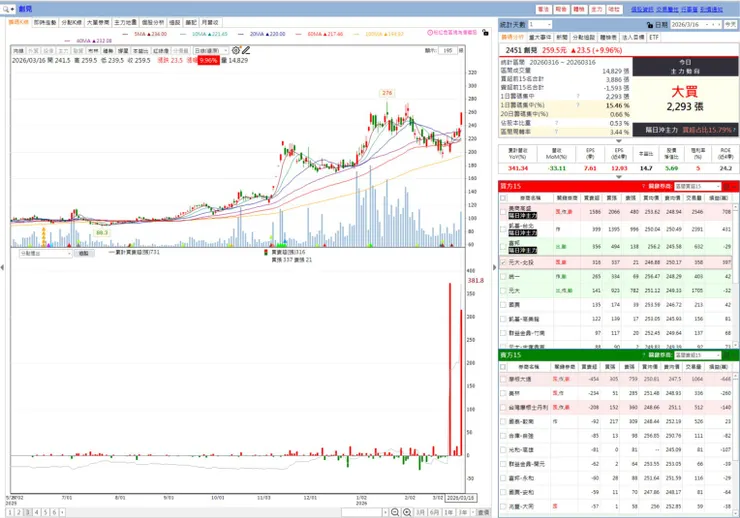740x518 pixels.
Task: Open the stock search magnifier dropdown
Action: [9, 9]
